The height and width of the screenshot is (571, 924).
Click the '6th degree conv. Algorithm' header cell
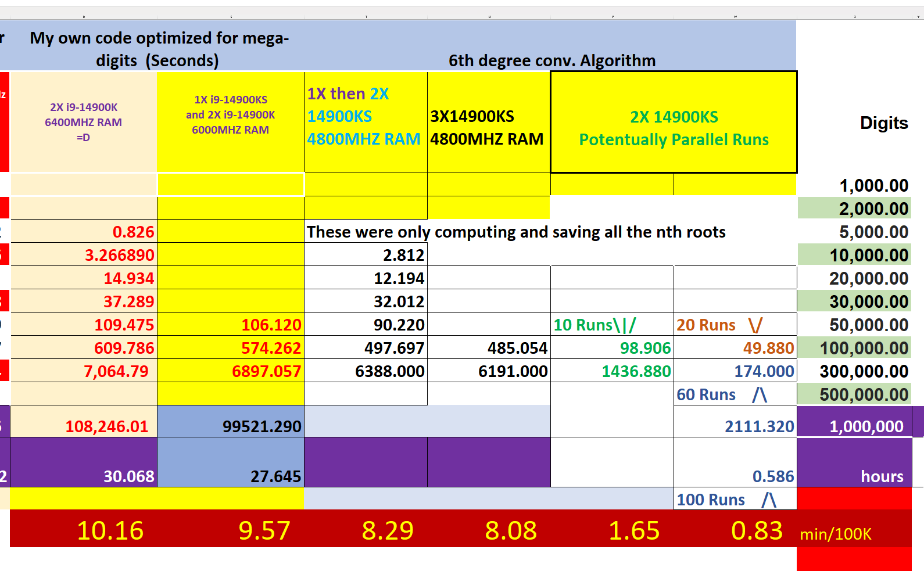click(551, 60)
